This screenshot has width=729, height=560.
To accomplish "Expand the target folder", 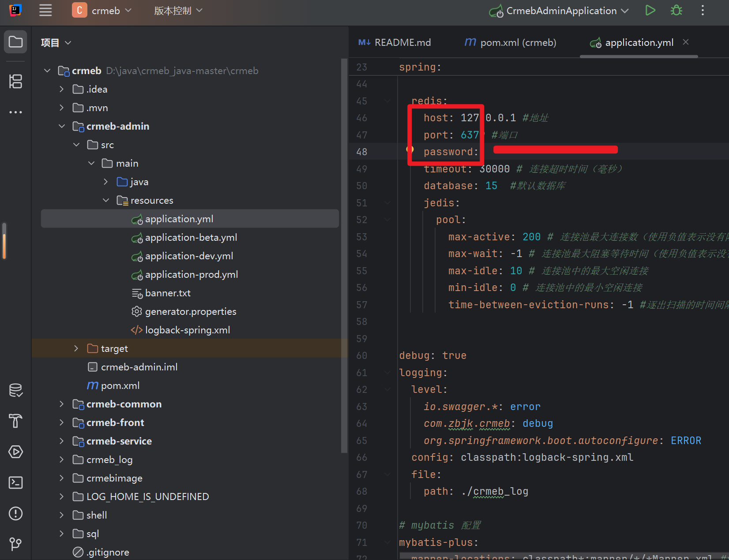I will coord(76,348).
